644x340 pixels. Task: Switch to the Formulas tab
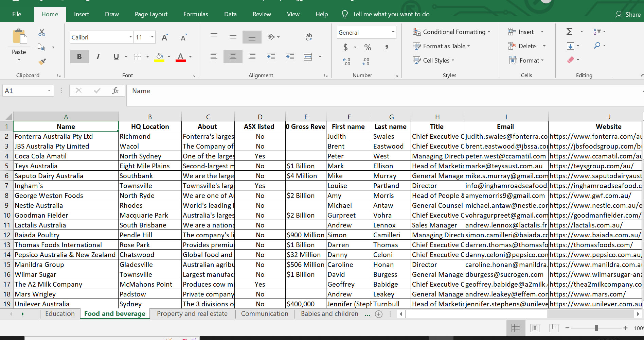click(196, 14)
